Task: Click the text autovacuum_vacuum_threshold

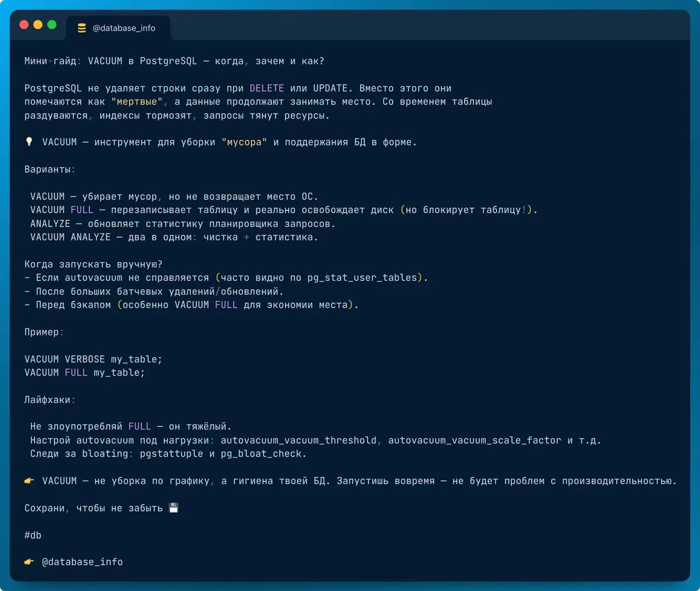Action: pyautogui.click(x=299, y=440)
